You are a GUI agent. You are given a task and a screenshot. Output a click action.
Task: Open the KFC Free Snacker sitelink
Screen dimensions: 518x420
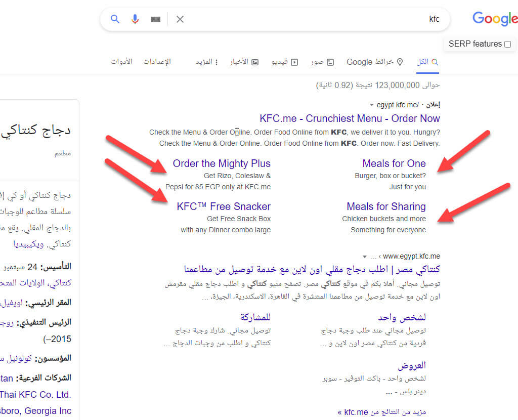pyautogui.click(x=224, y=206)
